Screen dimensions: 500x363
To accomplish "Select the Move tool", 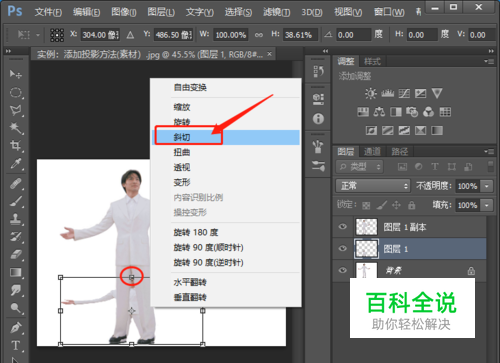I will pyautogui.click(x=15, y=74).
